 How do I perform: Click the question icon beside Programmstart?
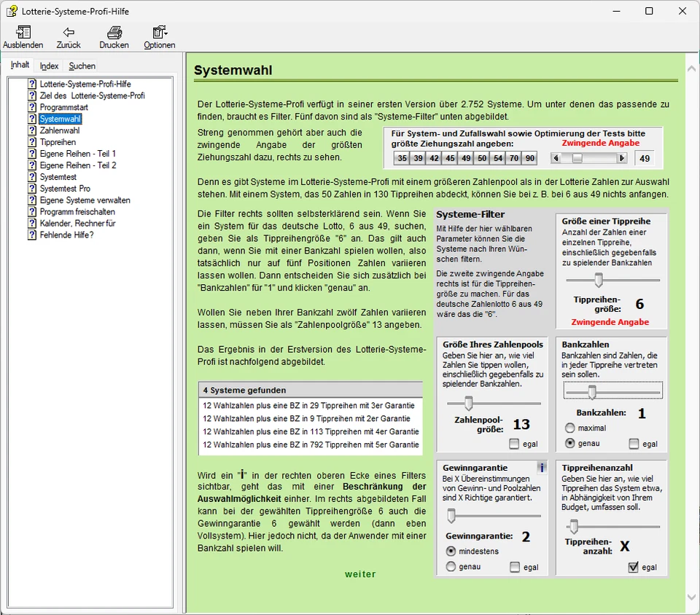(32, 107)
